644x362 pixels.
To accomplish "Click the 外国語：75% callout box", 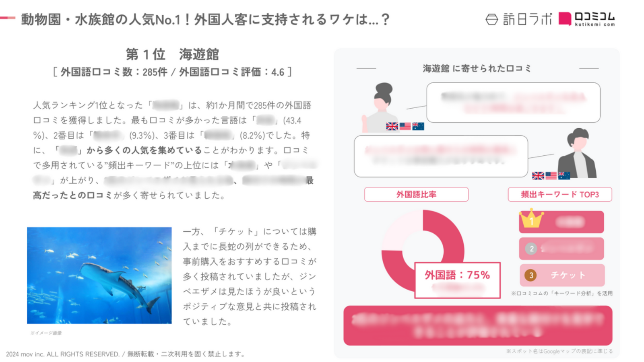I will click(x=457, y=280).
